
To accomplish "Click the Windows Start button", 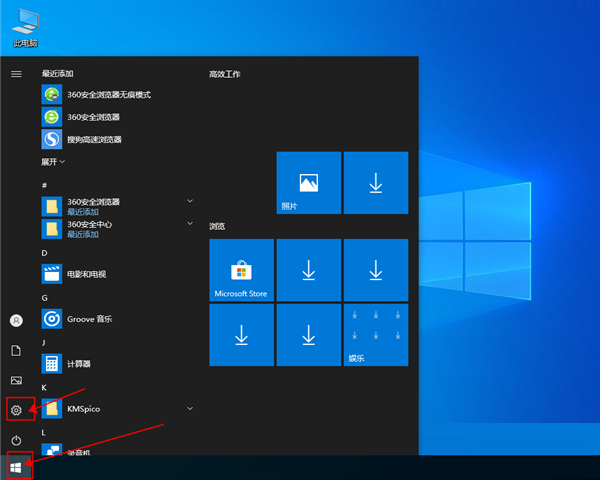I will point(16,467).
